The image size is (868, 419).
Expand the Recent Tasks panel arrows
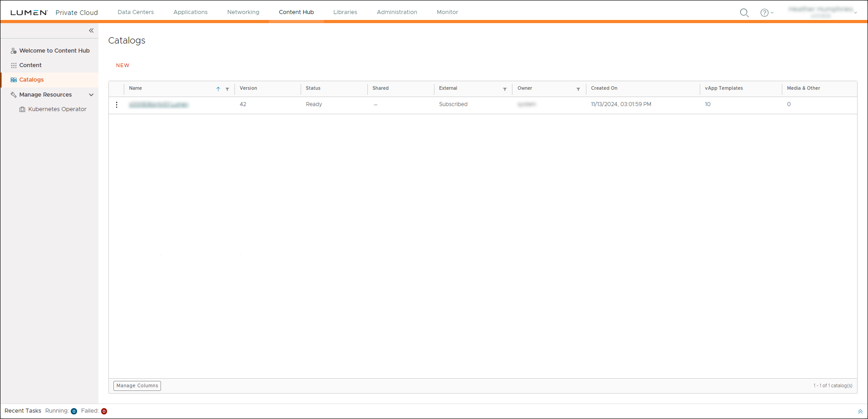click(860, 411)
